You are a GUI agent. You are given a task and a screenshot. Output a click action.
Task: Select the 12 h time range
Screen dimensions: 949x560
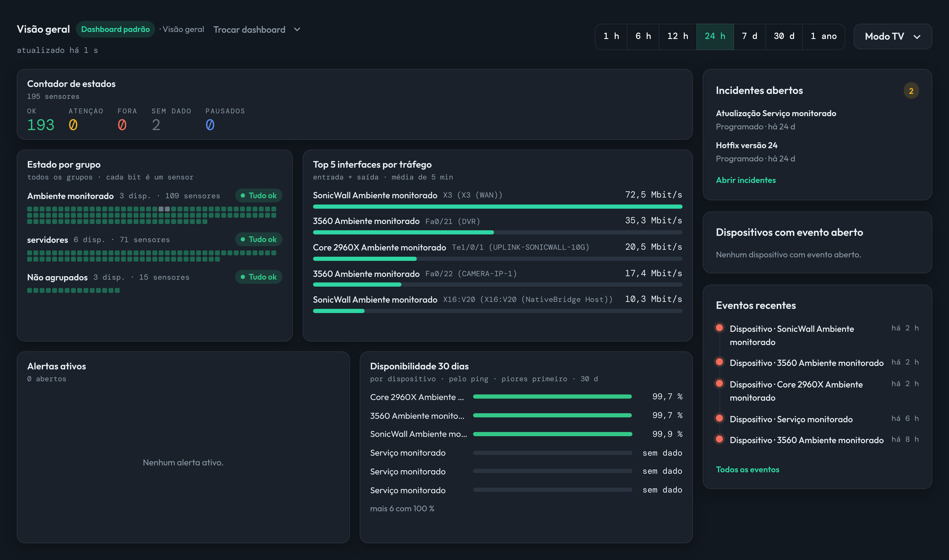pyautogui.click(x=678, y=36)
